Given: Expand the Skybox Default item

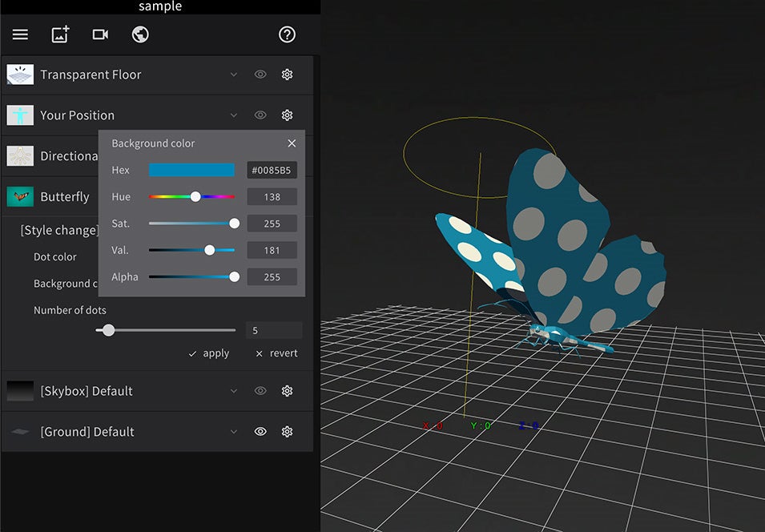Looking at the screenshot, I should [234, 391].
